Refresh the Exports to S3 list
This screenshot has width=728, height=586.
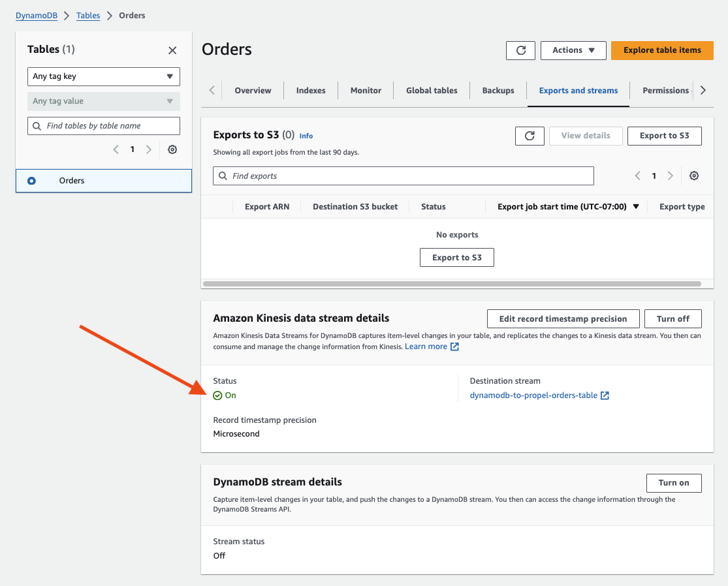[530, 136]
